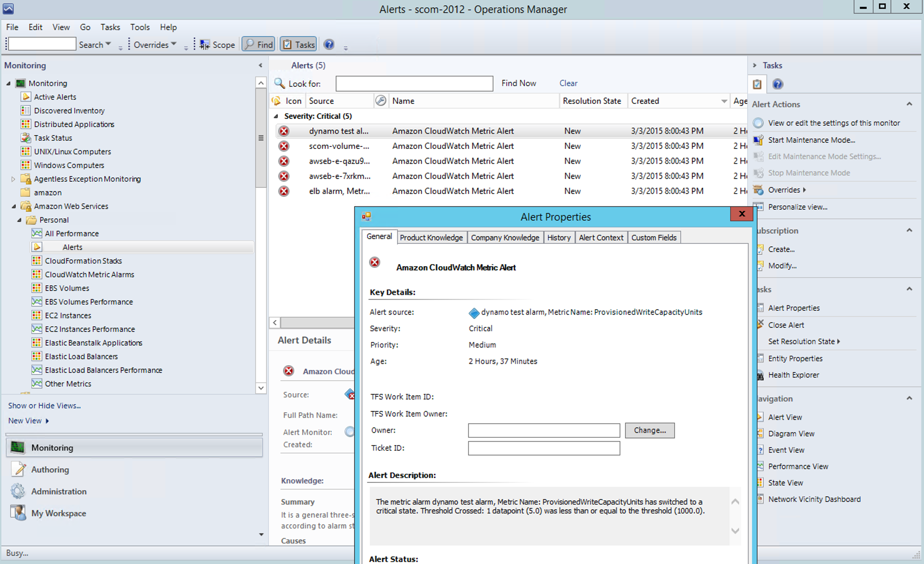Switch to the Alert Context tab
This screenshot has height=564, width=924.
pos(601,237)
